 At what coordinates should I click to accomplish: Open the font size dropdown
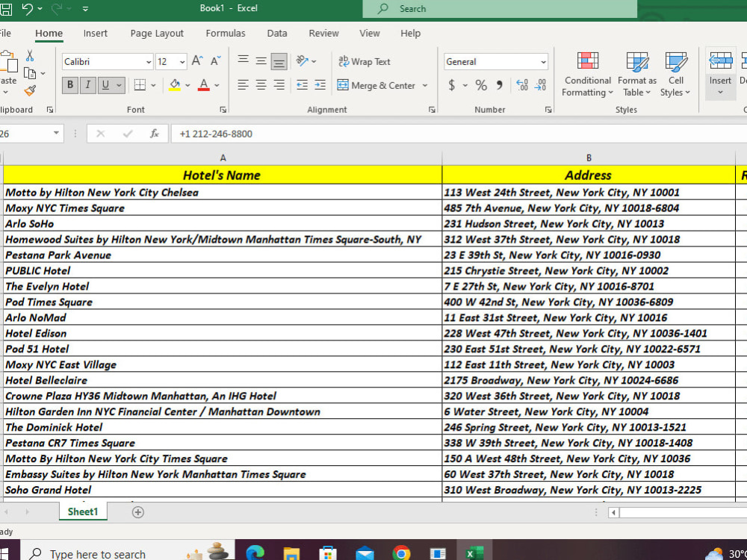coord(182,62)
